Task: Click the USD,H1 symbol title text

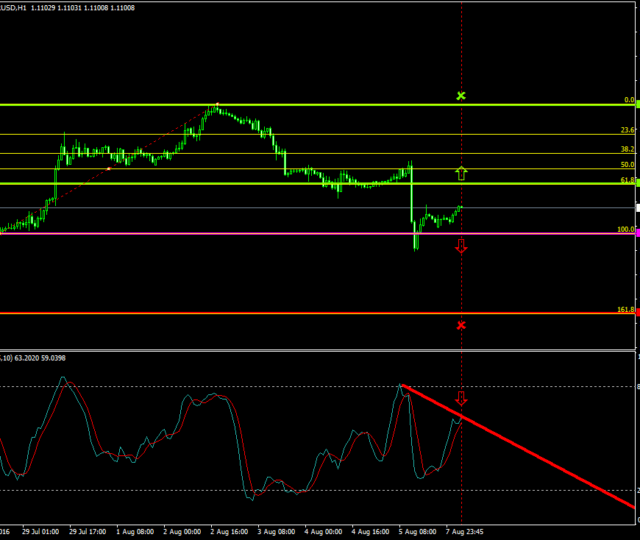Action: [x=15, y=8]
